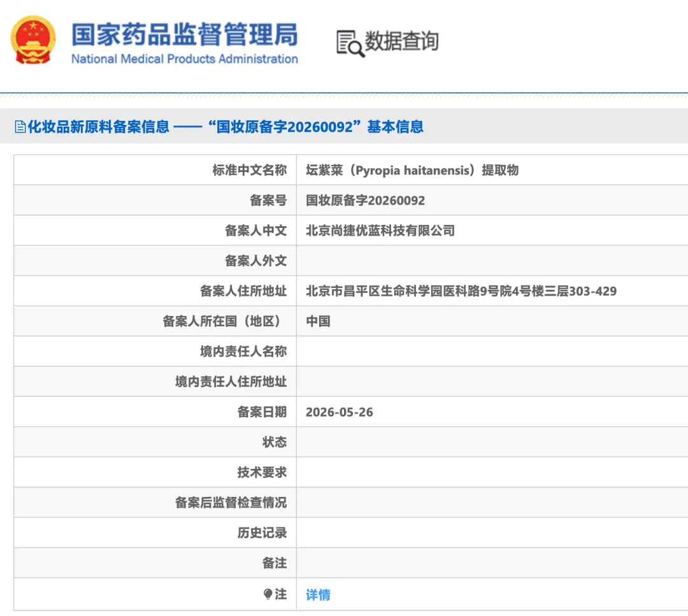Click National Medical Products Administration subtitle
The height and width of the screenshot is (616, 688).
(x=185, y=59)
